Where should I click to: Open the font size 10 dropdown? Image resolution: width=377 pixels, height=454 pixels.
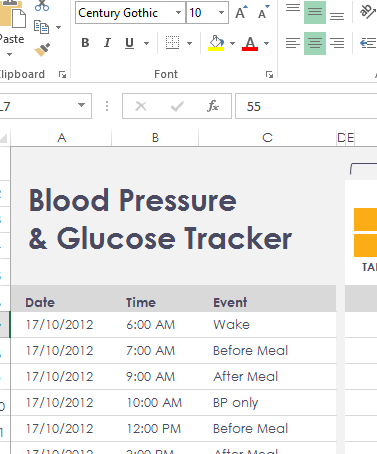(x=221, y=13)
